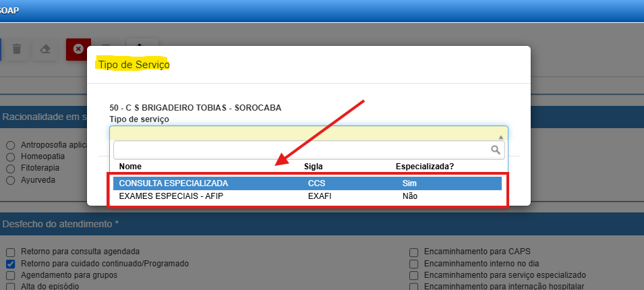644x290 pixels.
Task: Uncheck Retorno para cuidado continuado/Programado
Action: pyautogui.click(x=11, y=264)
